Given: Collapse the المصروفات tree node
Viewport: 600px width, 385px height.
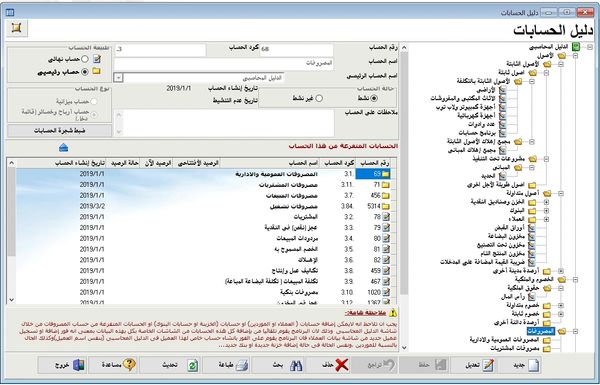Looking at the screenshot, I should (575, 331).
